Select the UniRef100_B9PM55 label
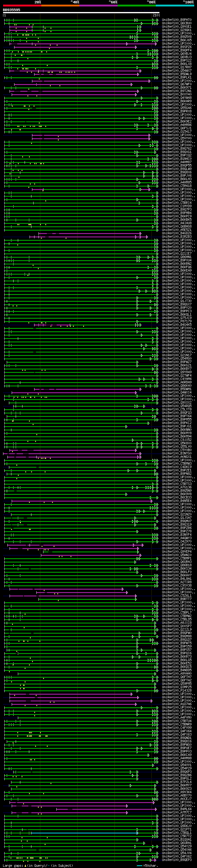This screenshot has height=868, width=197. pyautogui.click(x=177, y=419)
